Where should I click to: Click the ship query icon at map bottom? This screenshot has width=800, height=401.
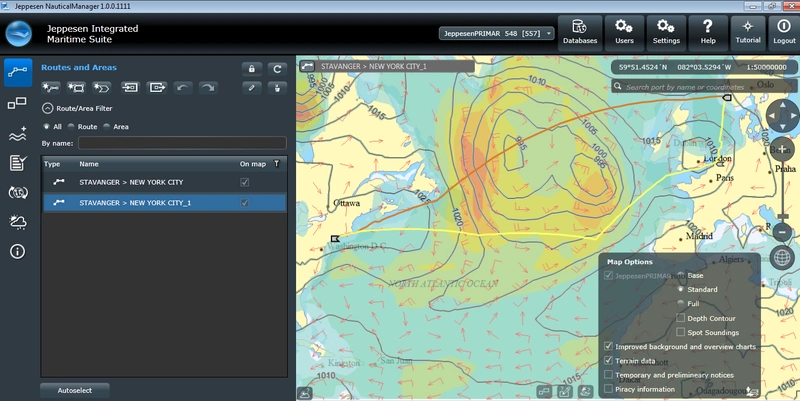pos(585,392)
